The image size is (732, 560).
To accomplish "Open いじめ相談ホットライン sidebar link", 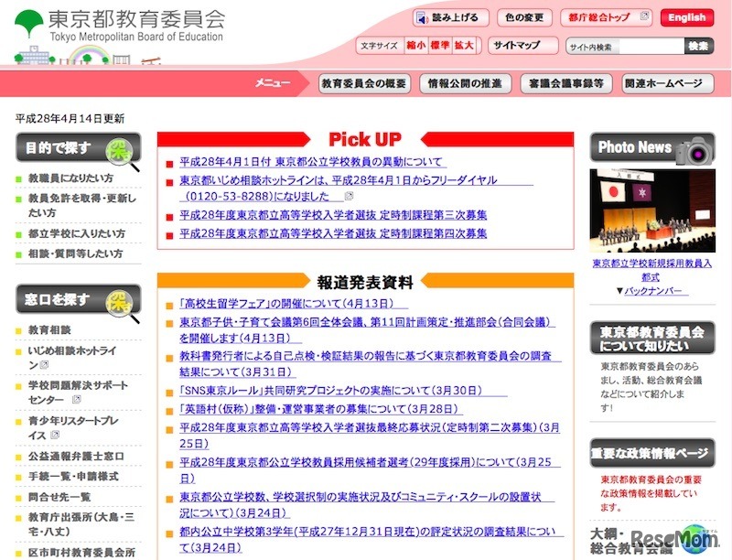I will pos(72,358).
